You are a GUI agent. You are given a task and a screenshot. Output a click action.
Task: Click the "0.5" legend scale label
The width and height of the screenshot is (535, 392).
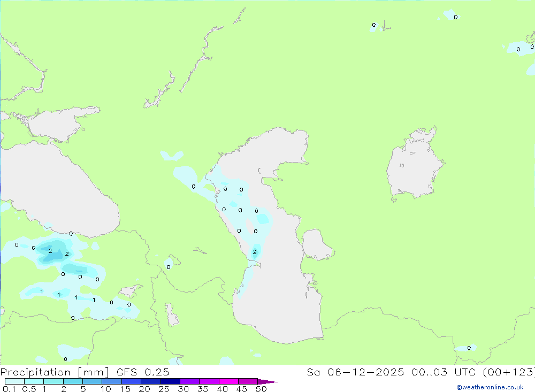coord(29,389)
